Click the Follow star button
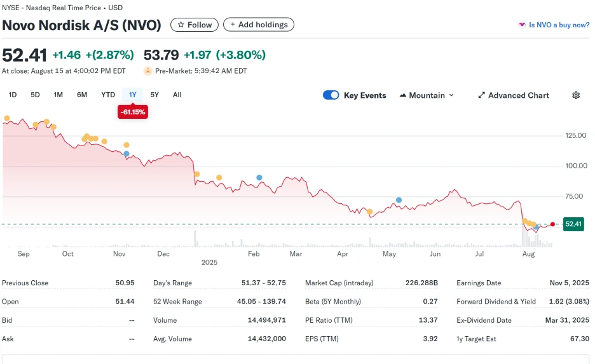 coord(195,25)
